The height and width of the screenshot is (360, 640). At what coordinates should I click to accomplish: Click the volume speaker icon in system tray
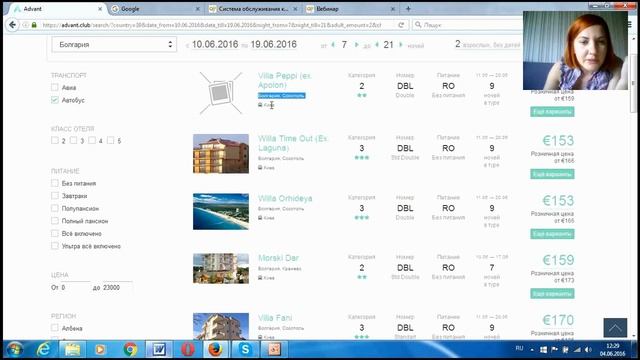pos(588,349)
